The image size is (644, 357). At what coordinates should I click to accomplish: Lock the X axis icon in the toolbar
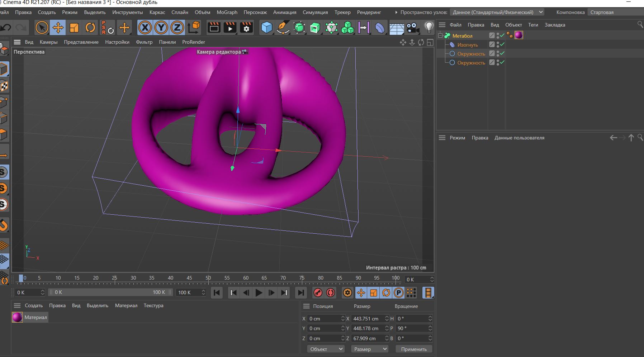click(145, 28)
